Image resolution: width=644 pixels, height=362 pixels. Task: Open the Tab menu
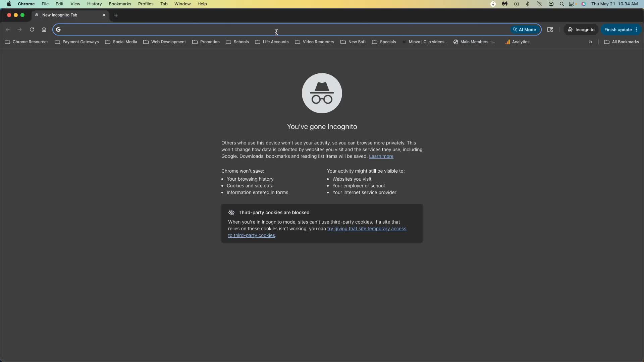164,4
